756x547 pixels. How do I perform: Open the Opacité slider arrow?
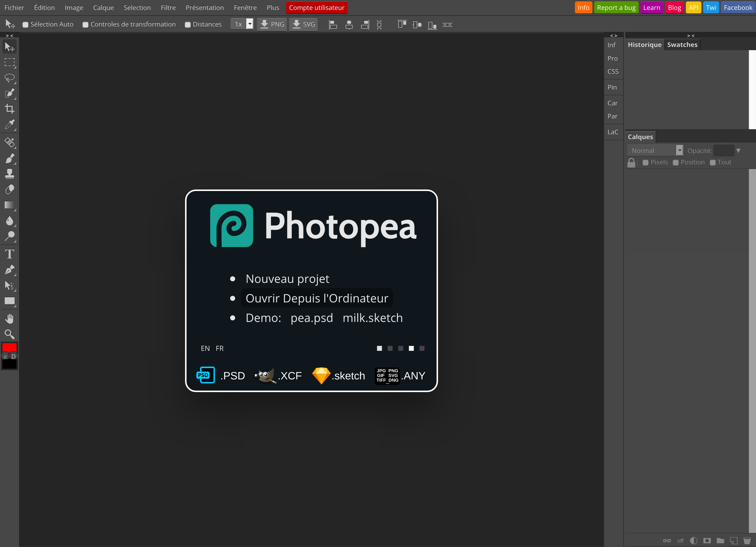pyautogui.click(x=738, y=151)
